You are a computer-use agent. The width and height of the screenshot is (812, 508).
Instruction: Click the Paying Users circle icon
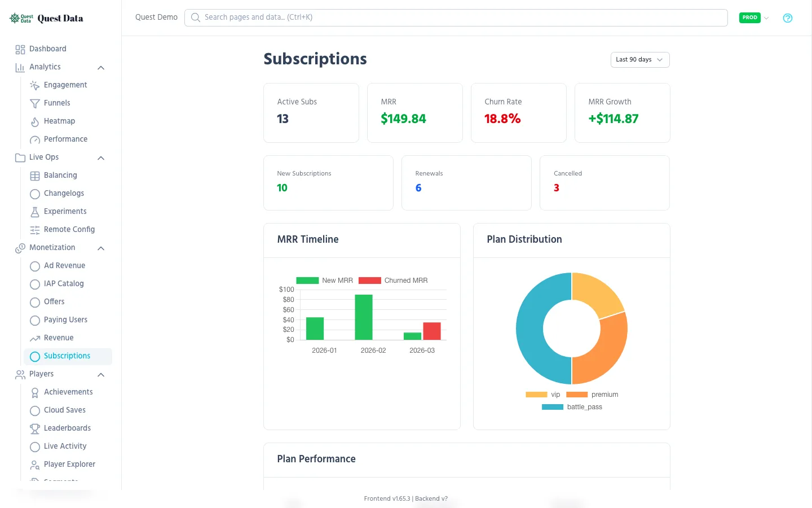point(35,320)
